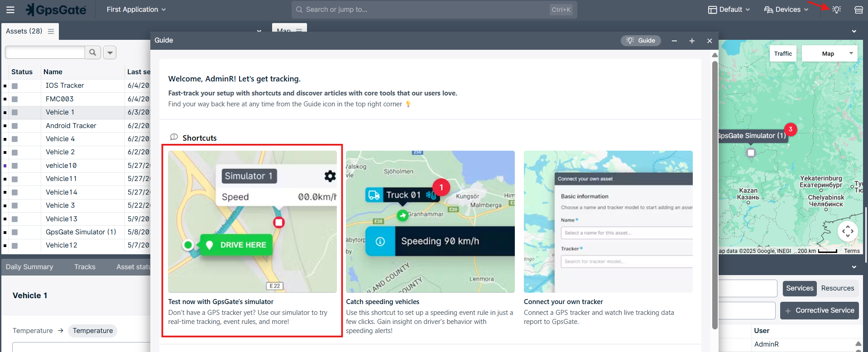This screenshot has width=868, height=352.
Task: Click status icon of vehicle10 row
Action: pyautogui.click(x=14, y=166)
